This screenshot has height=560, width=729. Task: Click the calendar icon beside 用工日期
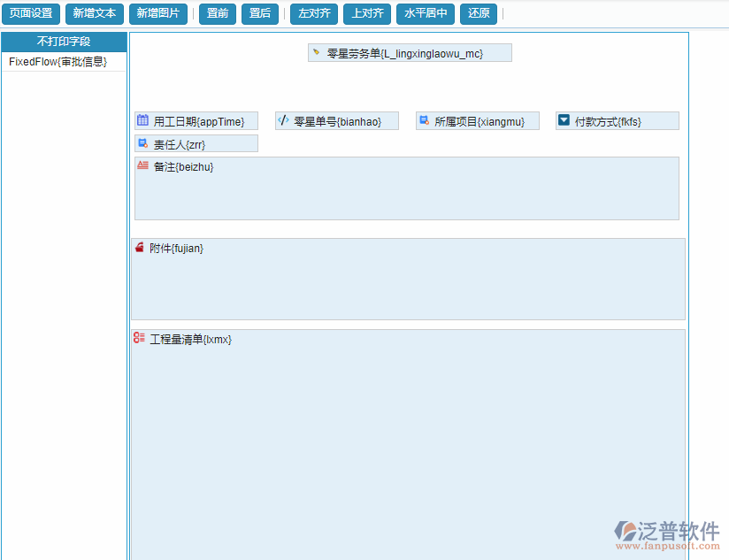pos(142,120)
